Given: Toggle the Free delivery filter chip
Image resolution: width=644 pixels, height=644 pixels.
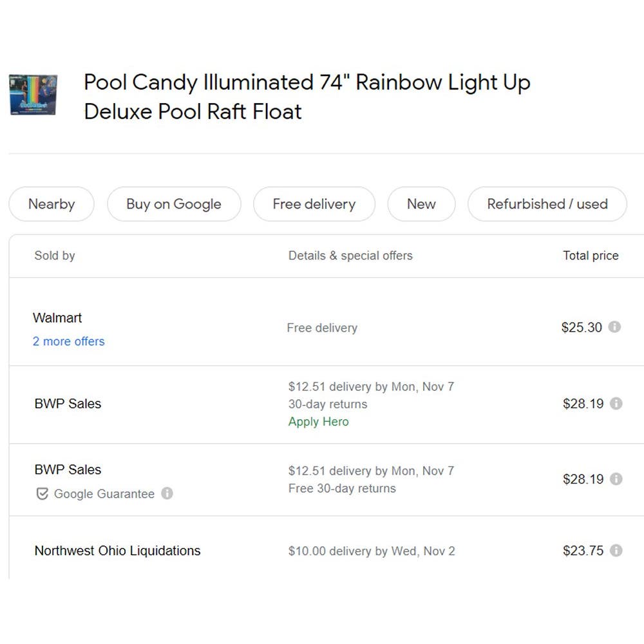Looking at the screenshot, I should click(x=314, y=204).
